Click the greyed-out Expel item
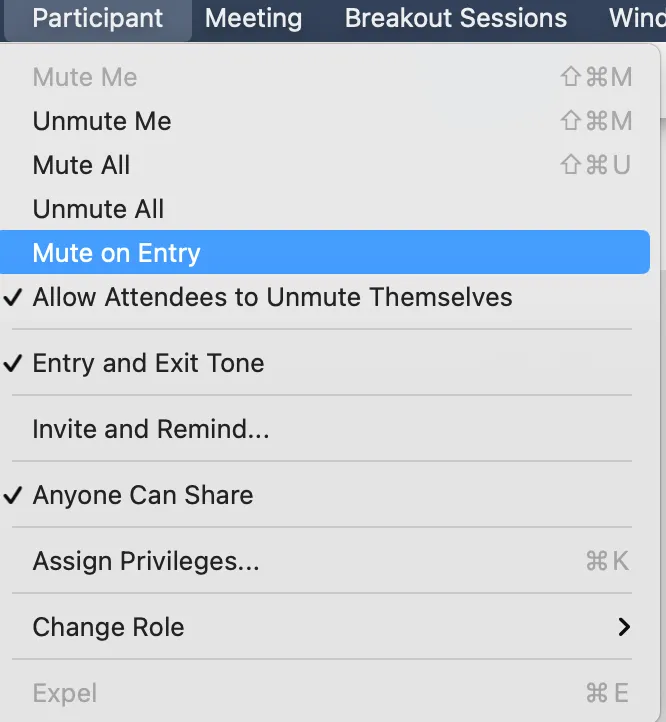 click(65, 693)
